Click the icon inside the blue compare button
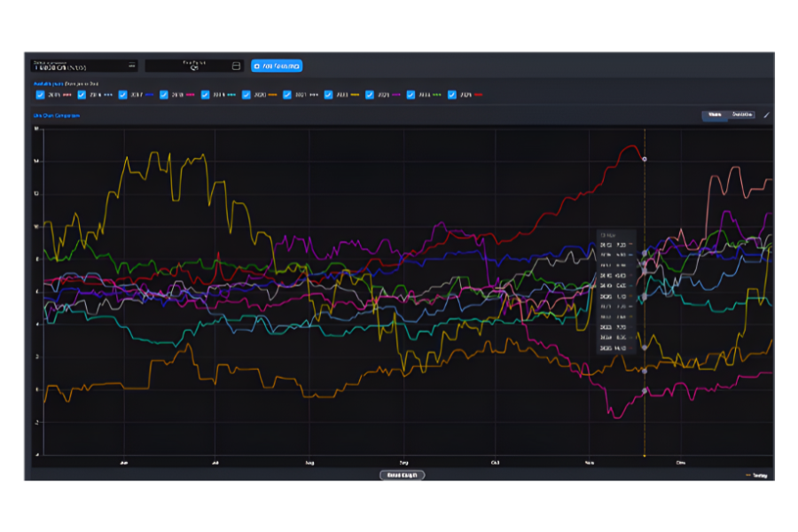The height and width of the screenshot is (532, 798). [x=256, y=65]
